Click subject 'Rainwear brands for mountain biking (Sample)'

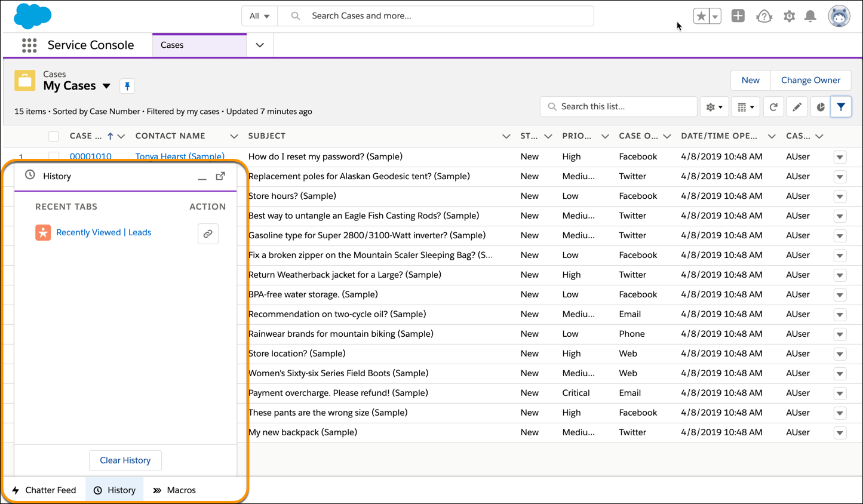point(341,334)
